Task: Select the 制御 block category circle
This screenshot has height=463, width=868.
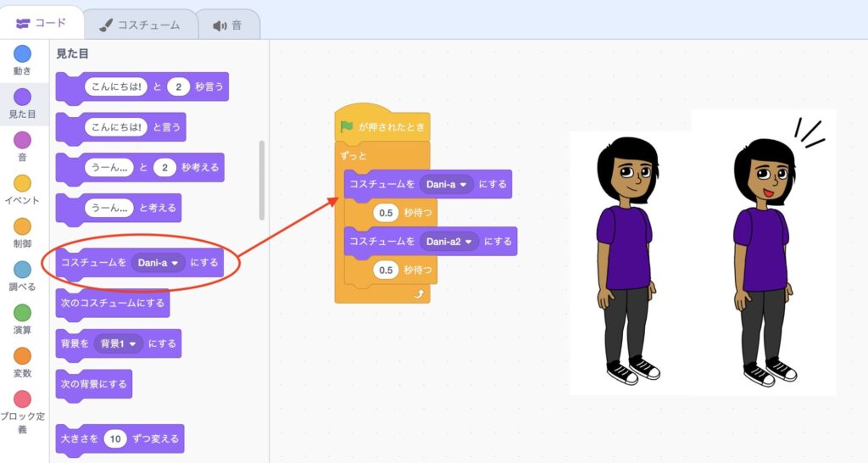Action: (22, 226)
